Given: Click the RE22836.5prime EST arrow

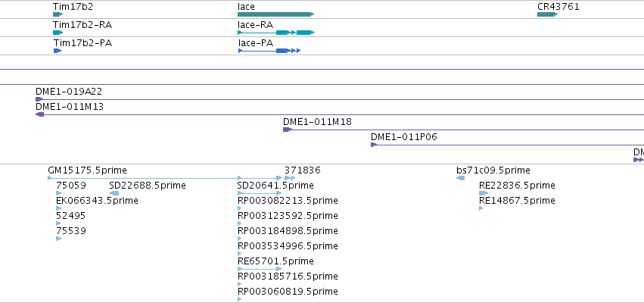Looking at the screenshot, I should point(484,193).
